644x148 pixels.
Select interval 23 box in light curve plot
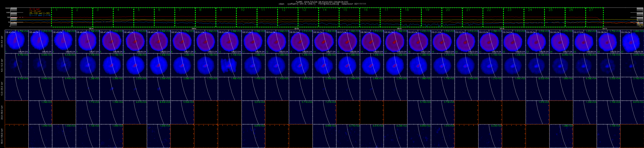513,17
